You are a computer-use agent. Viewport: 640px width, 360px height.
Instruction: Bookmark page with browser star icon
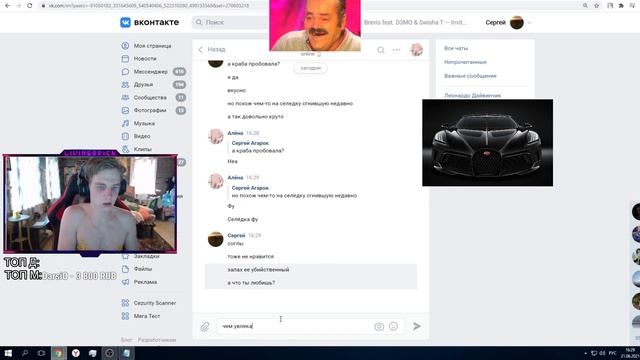point(597,6)
